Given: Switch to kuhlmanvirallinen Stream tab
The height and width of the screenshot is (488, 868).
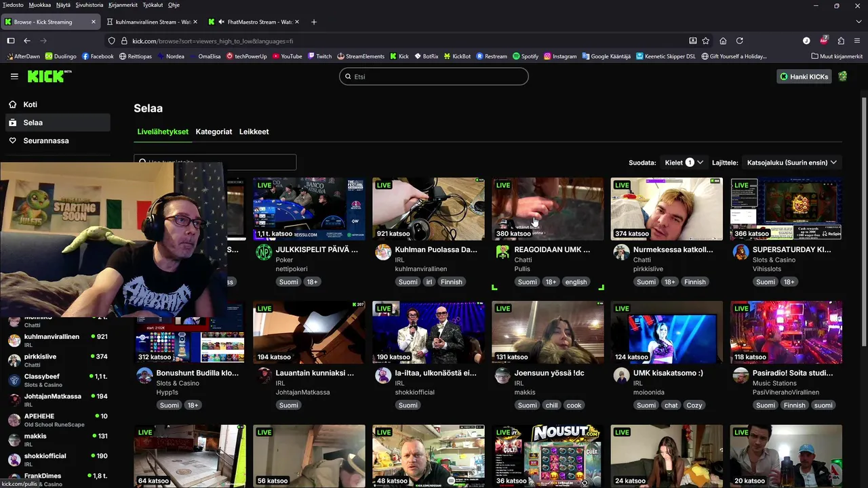Looking at the screenshot, I should (152, 22).
